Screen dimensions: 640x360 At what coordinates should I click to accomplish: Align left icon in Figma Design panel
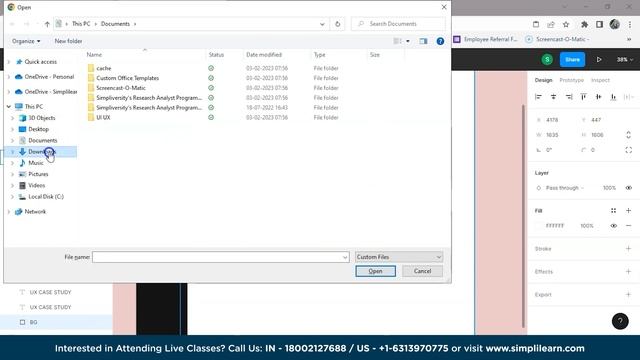[538, 97]
